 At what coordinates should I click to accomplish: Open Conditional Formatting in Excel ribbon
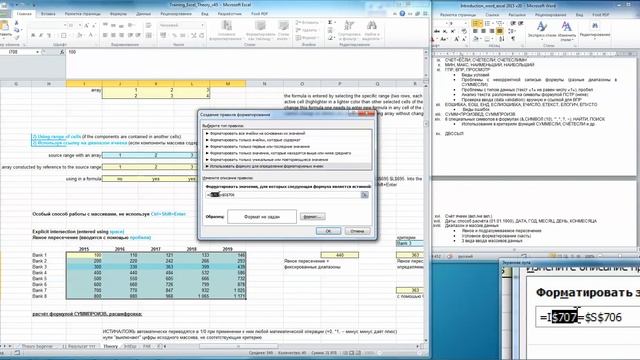[226, 30]
